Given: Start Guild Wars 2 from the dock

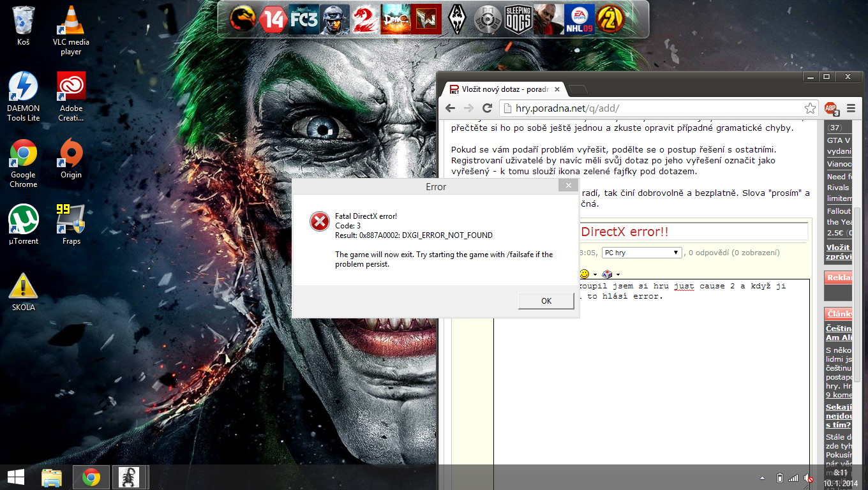Looking at the screenshot, I should tap(364, 19).
